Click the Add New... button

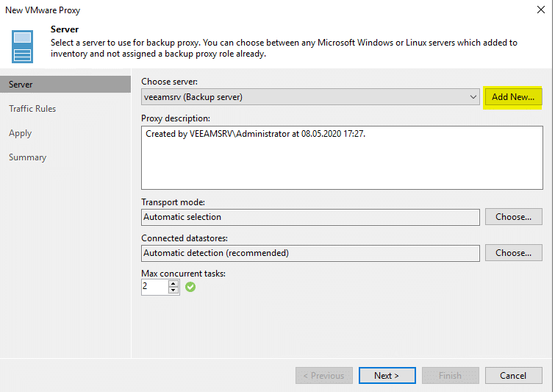point(513,97)
